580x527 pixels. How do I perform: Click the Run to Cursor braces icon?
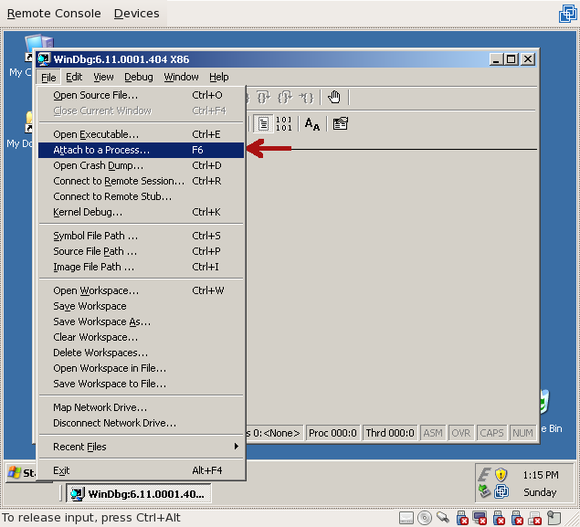306,98
